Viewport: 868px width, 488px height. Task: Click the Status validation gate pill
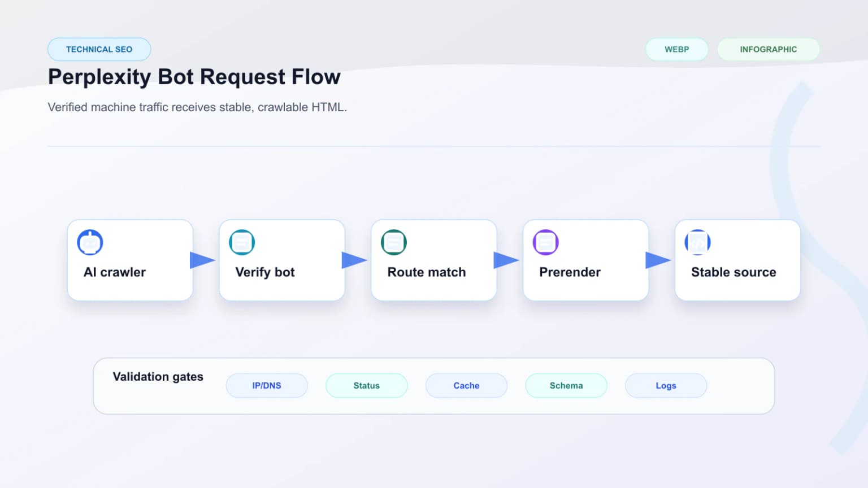point(367,386)
